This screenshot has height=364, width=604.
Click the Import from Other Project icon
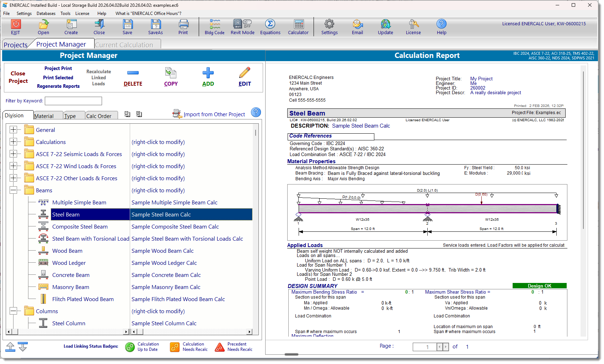(x=177, y=114)
